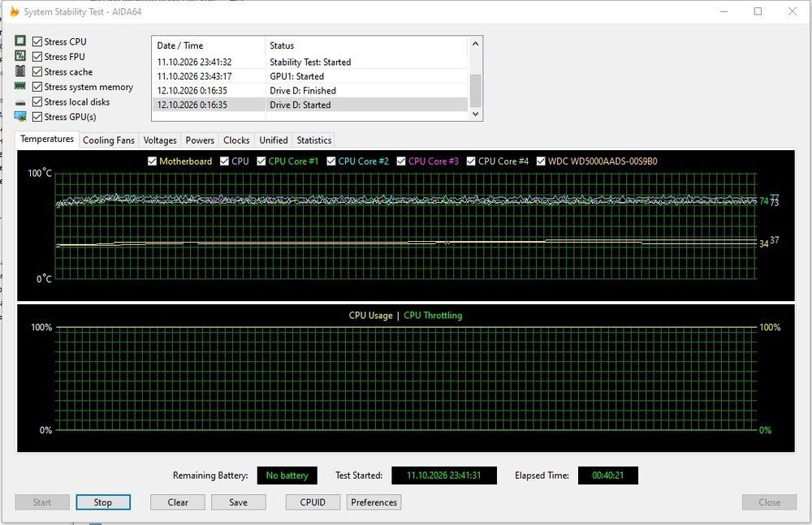Save the stability test results

coord(238,502)
